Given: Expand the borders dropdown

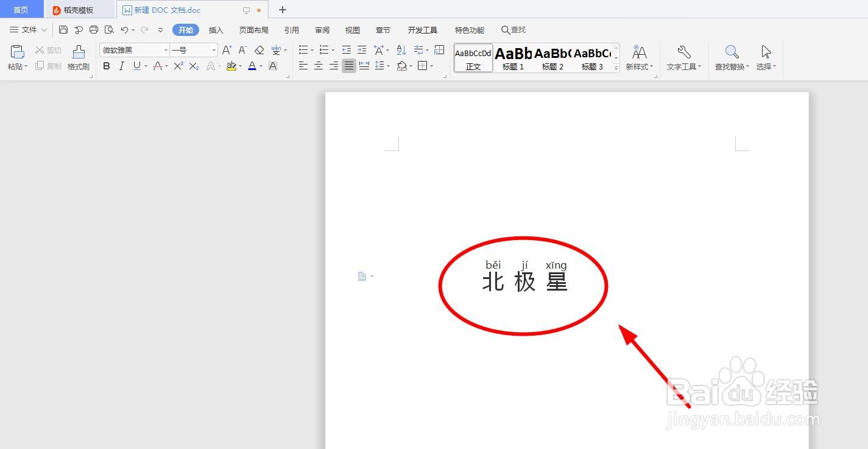Looking at the screenshot, I should point(432,66).
